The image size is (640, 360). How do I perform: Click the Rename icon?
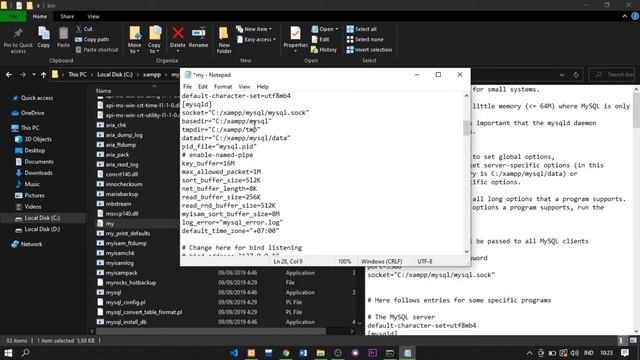tap(198, 33)
